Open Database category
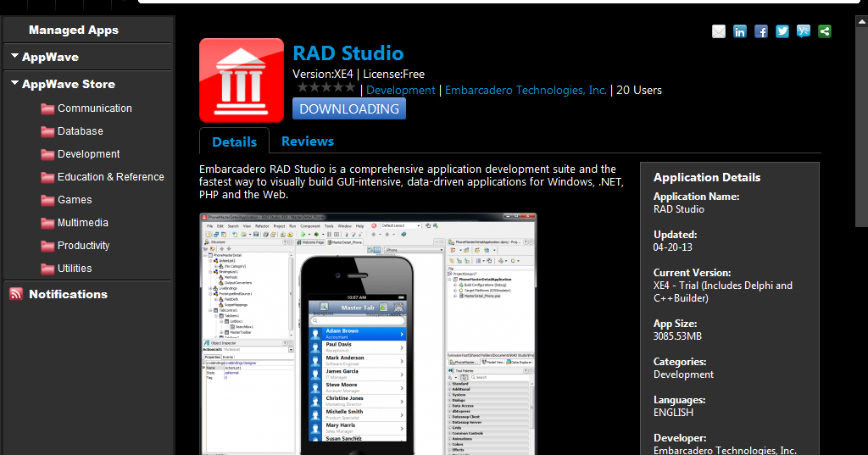This screenshot has width=868, height=455. tap(81, 131)
